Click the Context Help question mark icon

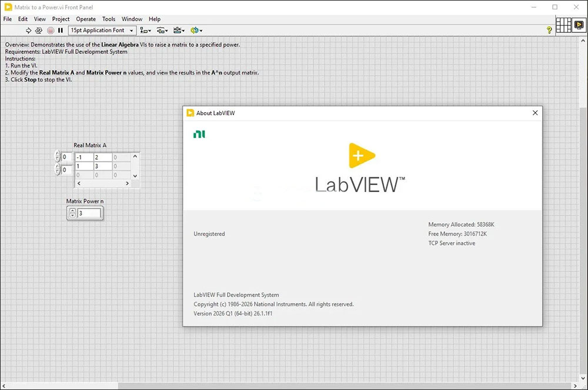pyautogui.click(x=549, y=30)
